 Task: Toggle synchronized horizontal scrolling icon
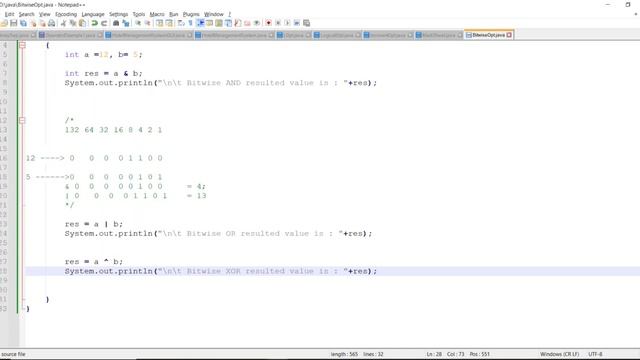pyautogui.click(x=169, y=23)
